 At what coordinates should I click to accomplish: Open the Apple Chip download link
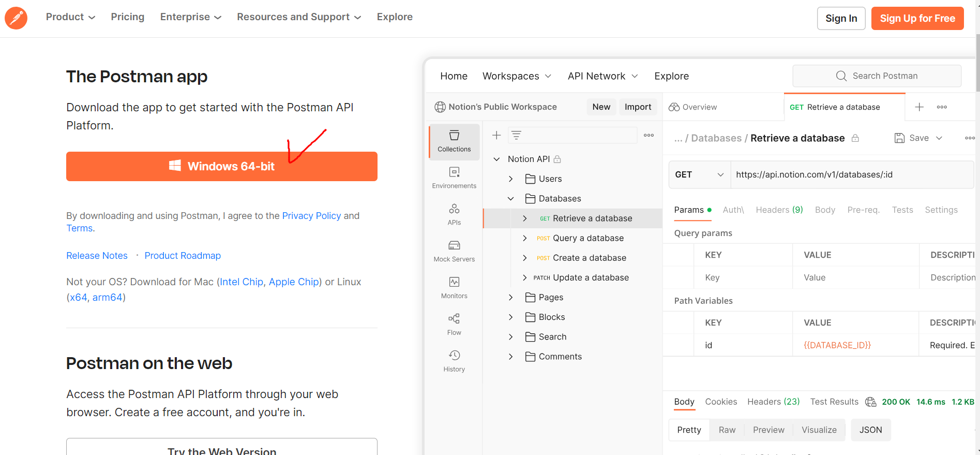tap(294, 282)
